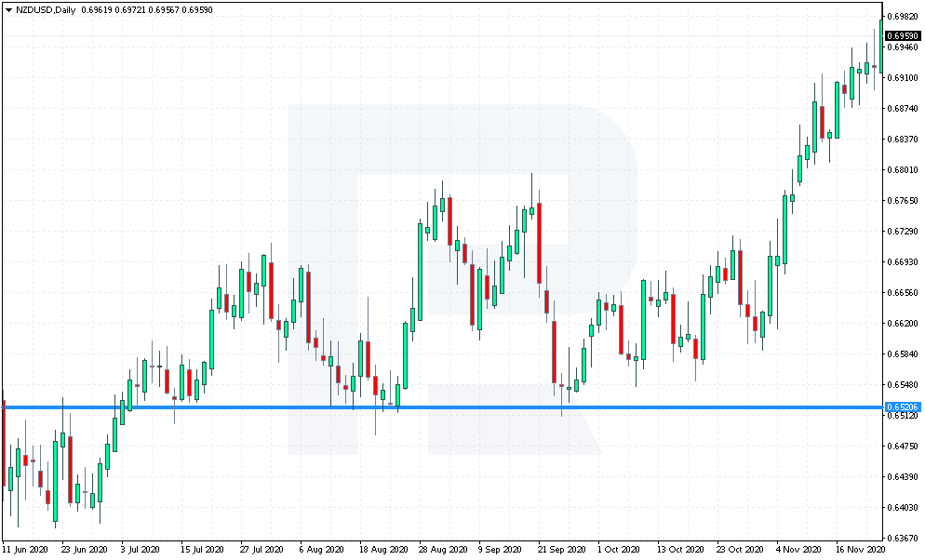Click the 0.65120 price axis label

904,415
